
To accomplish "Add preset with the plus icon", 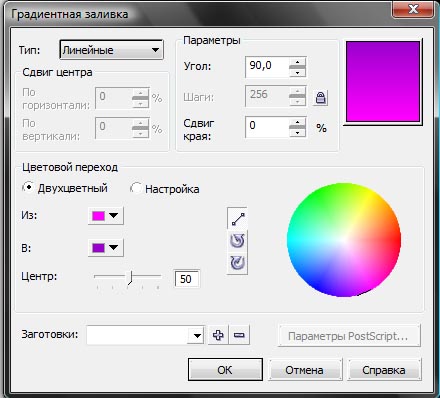I will [218, 335].
